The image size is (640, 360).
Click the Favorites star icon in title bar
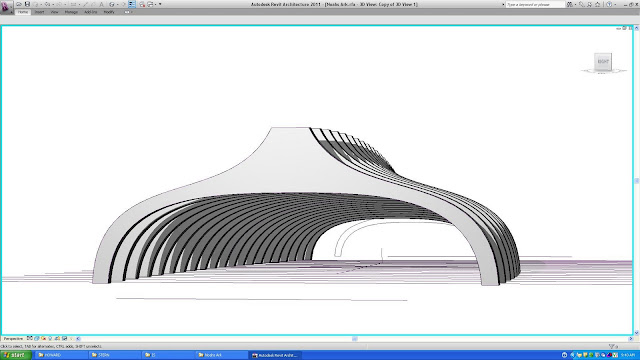click(x=597, y=4)
